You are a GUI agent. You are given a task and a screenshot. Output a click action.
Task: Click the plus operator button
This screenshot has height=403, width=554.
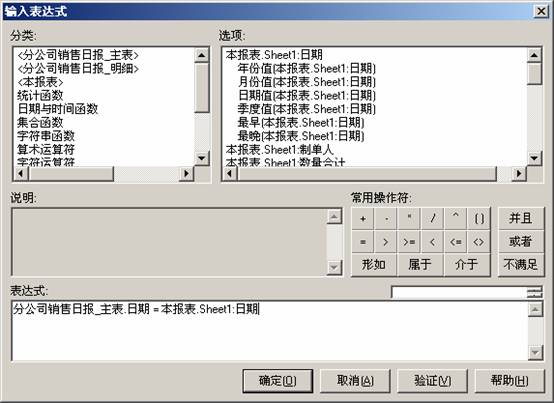[x=363, y=219]
